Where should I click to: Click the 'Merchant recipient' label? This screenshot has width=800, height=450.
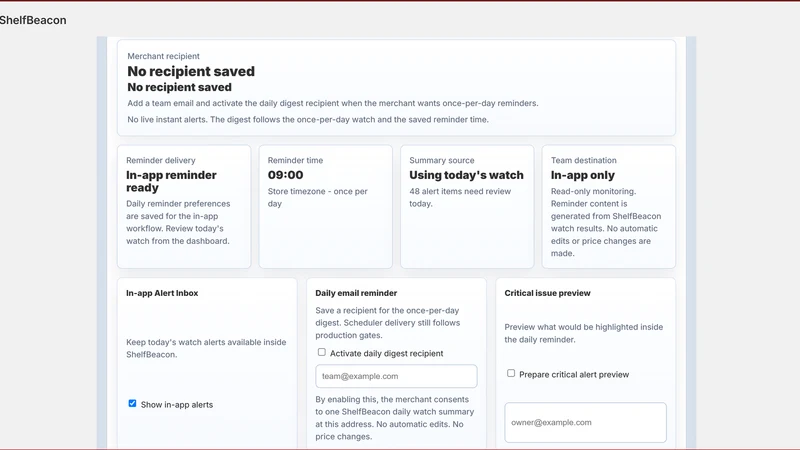point(163,56)
